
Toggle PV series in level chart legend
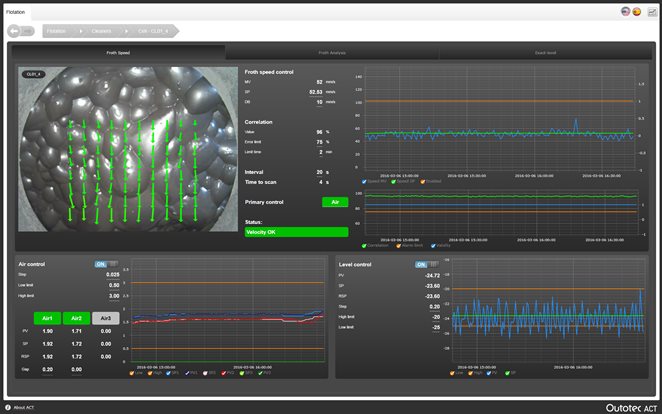[489, 373]
